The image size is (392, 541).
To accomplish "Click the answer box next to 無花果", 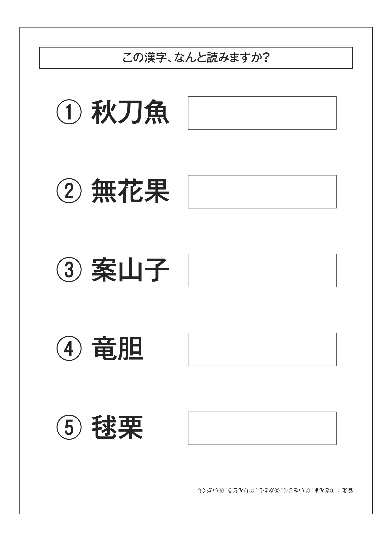I will (262, 192).
